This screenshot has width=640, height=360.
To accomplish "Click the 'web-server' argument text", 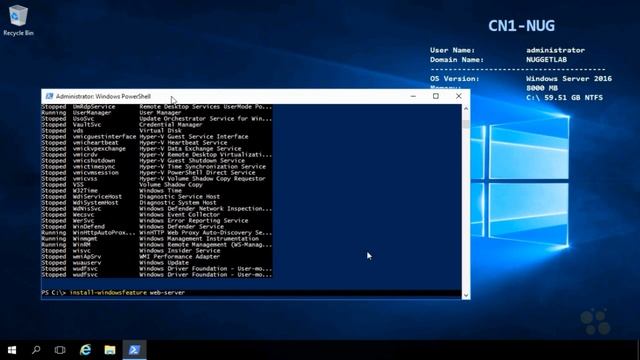I will (x=167, y=293).
